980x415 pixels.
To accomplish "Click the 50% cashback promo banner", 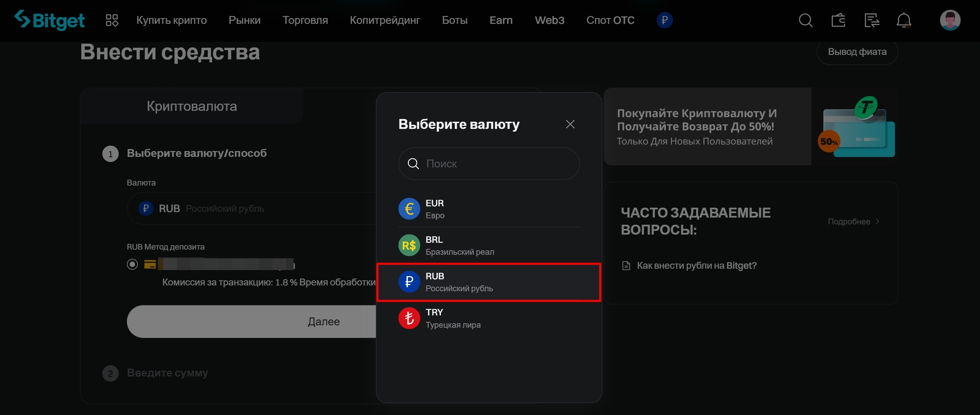I will click(x=751, y=127).
